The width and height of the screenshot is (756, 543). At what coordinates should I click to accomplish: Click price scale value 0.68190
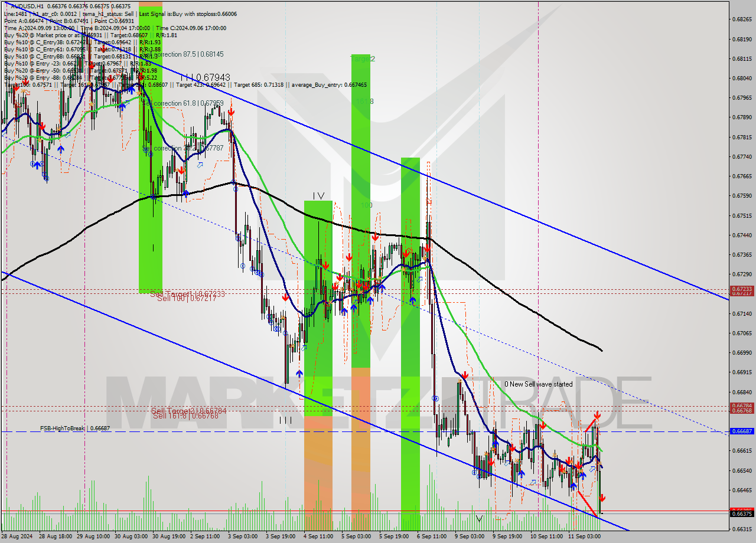[742, 39]
